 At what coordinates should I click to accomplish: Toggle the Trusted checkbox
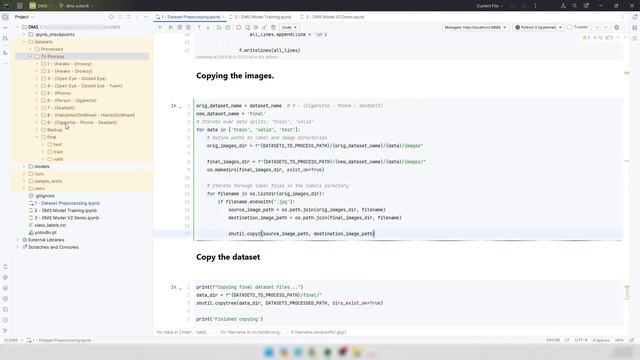click(570, 27)
